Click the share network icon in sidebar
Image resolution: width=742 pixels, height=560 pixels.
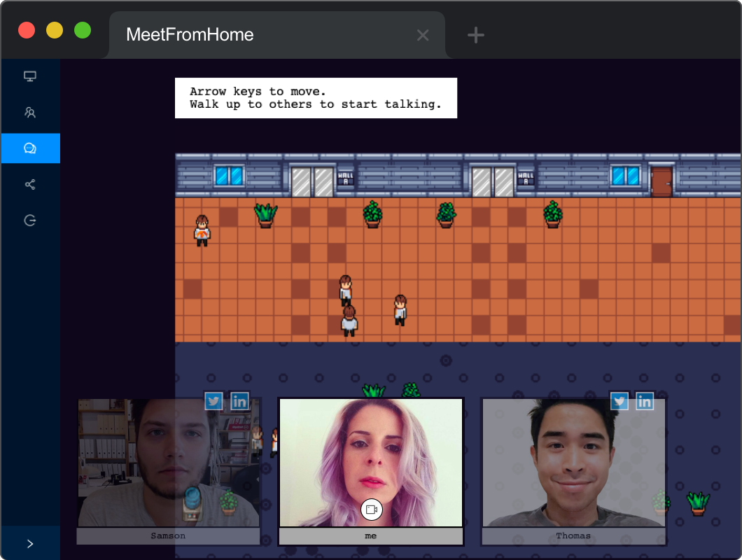point(29,184)
